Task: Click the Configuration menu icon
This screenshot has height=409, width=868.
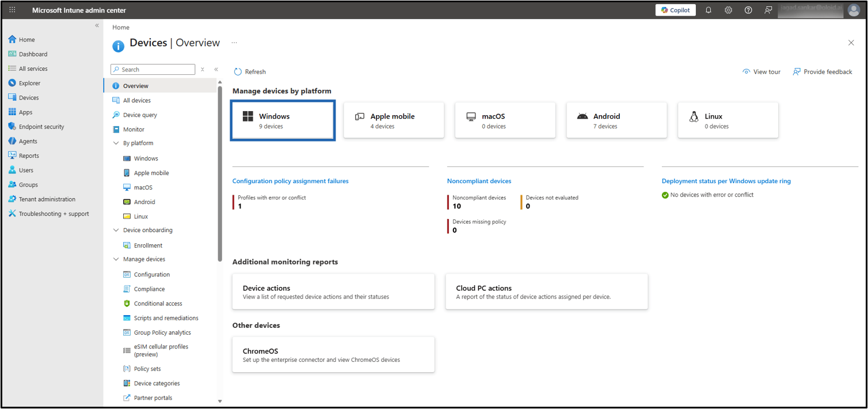Action: coord(127,275)
